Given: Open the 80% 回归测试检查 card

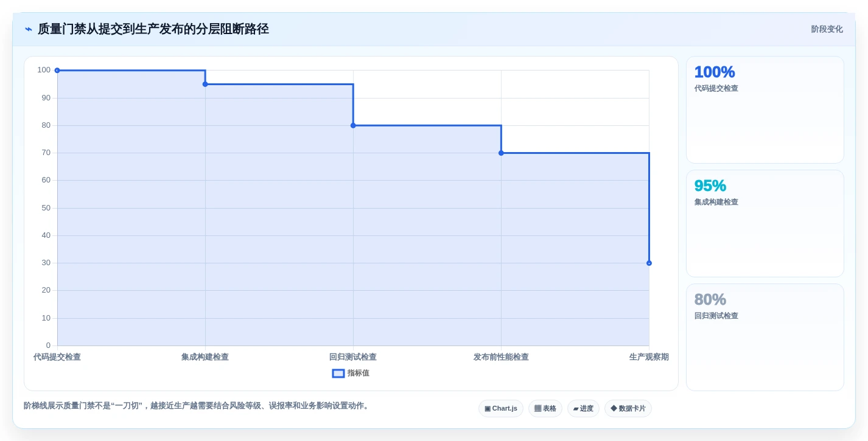Looking at the screenshot, I should 765,337.
